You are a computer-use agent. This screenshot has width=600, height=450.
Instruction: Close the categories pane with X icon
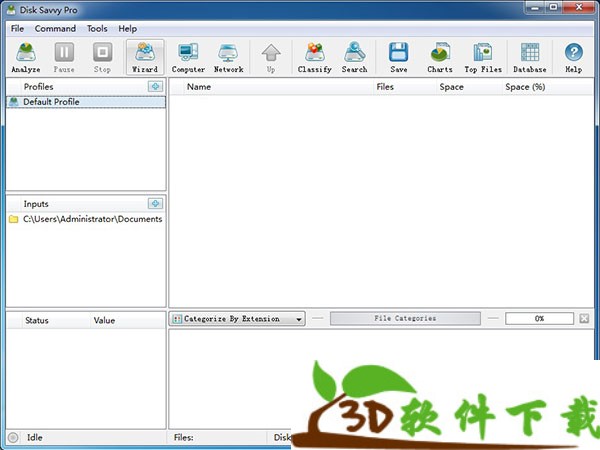584,318
